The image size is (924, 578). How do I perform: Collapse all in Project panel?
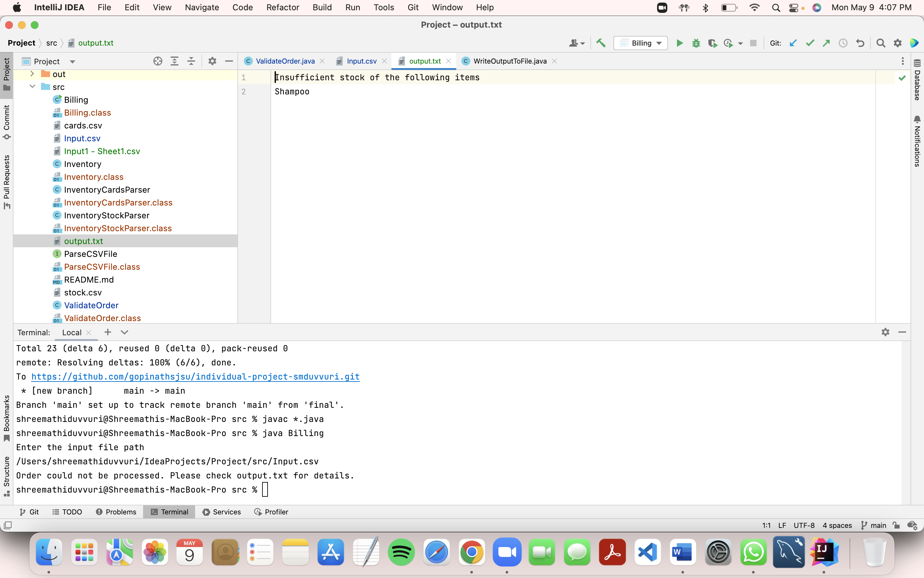pos(191,61)
